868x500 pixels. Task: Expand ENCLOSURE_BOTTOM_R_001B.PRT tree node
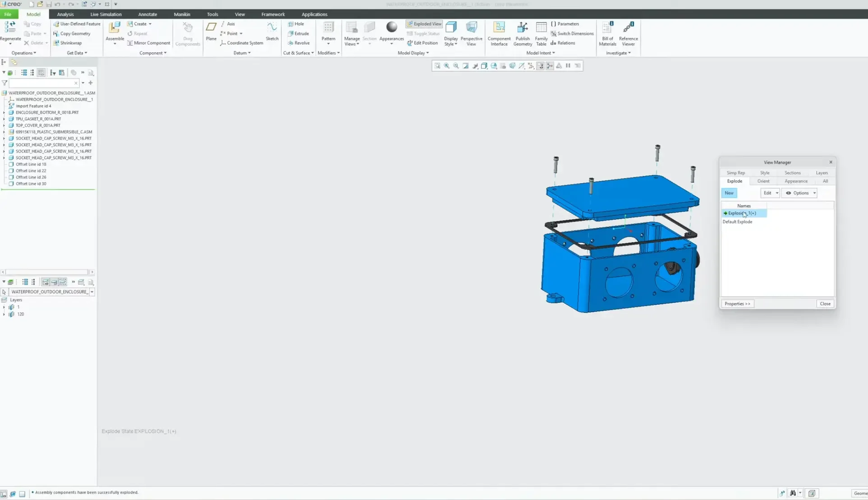[x=4, y=112]
